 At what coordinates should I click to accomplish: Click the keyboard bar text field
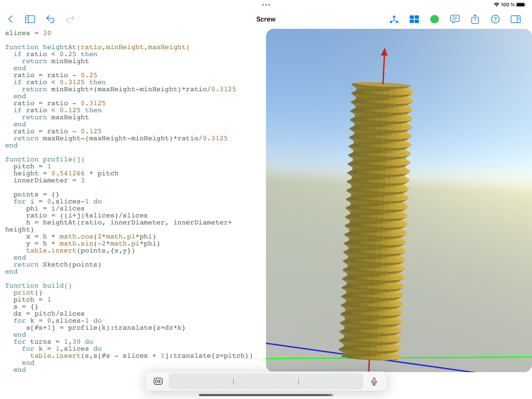click(x=266, y=381)
